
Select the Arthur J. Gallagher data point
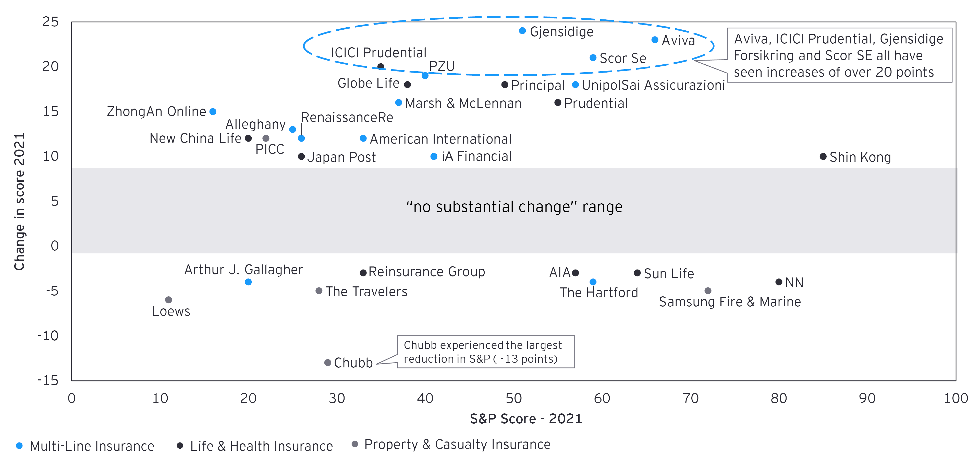point(248,282)
